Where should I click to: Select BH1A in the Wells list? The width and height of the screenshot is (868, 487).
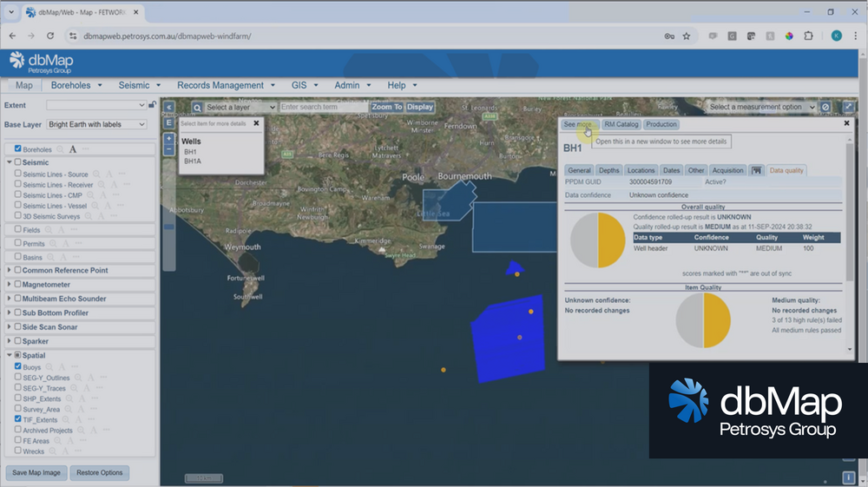[193, 161]
